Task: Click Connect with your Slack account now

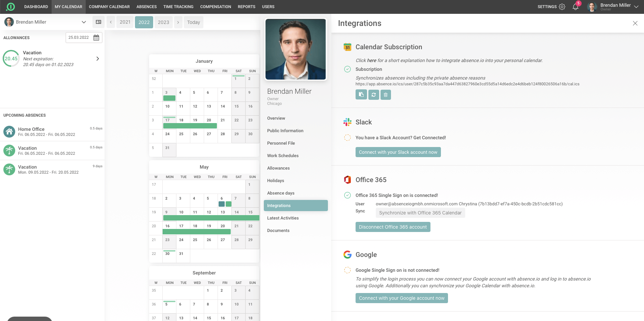Action: coord(398,152)
